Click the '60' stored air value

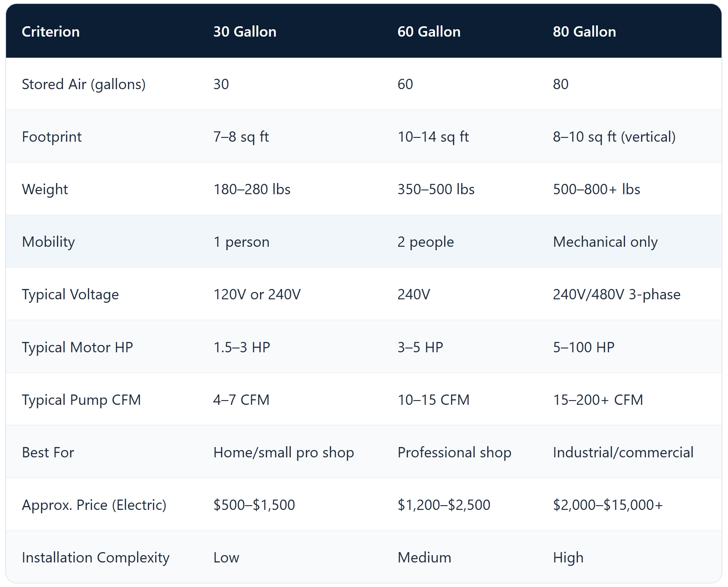pyautogui.click(x=405, y=84)
